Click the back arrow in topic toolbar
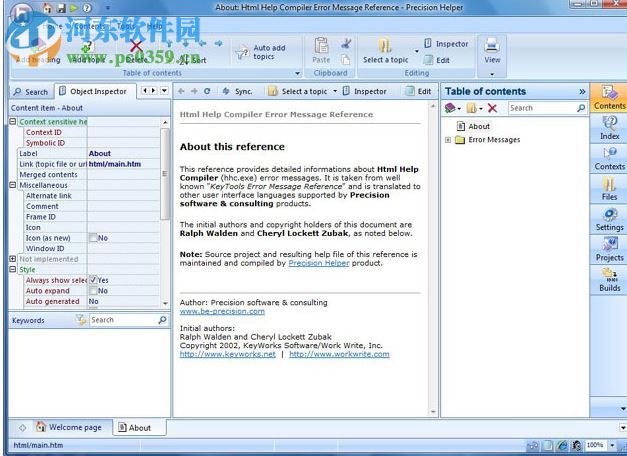This screenshot has width=627, height=456. click(181, 91)
